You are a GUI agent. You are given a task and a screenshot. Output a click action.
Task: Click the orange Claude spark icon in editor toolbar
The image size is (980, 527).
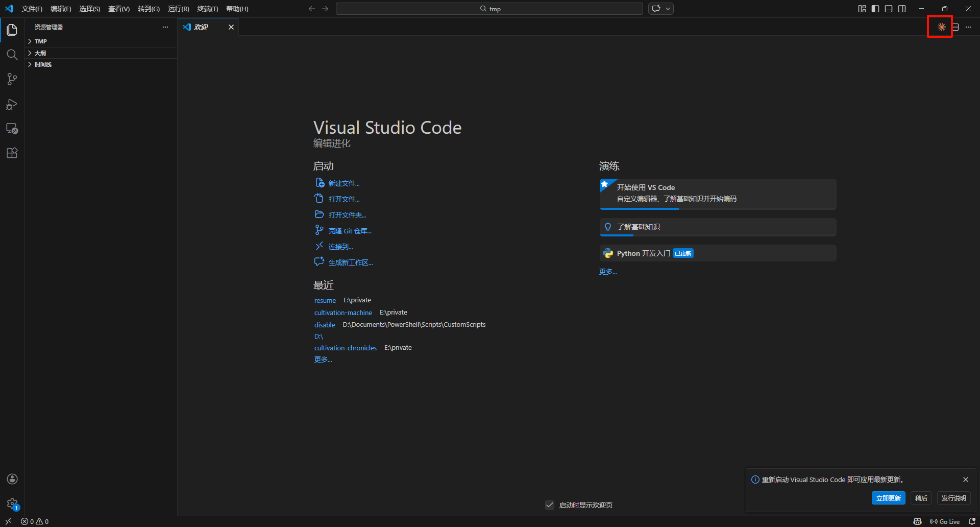[942, 27]
